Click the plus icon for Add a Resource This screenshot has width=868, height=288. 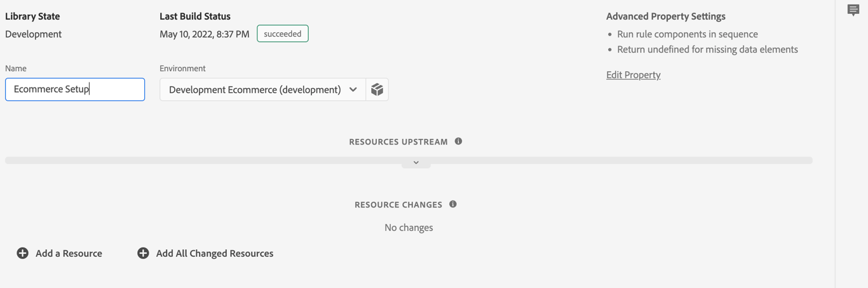click(x=22, y=253)
